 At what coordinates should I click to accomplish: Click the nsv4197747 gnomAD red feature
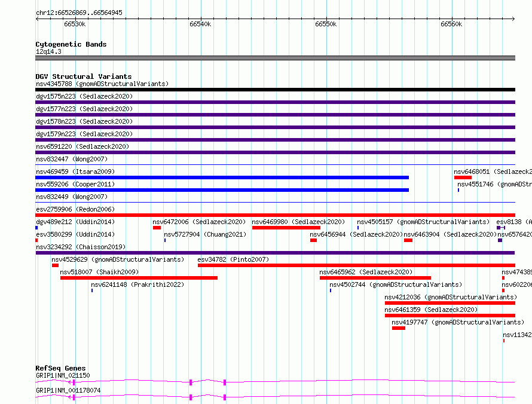399,328
